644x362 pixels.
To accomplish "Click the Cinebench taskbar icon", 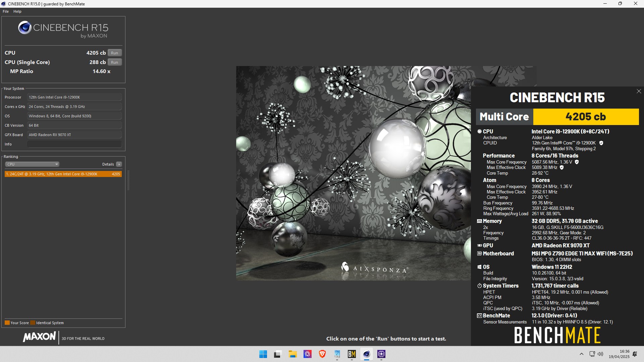I will pos(367,354).
